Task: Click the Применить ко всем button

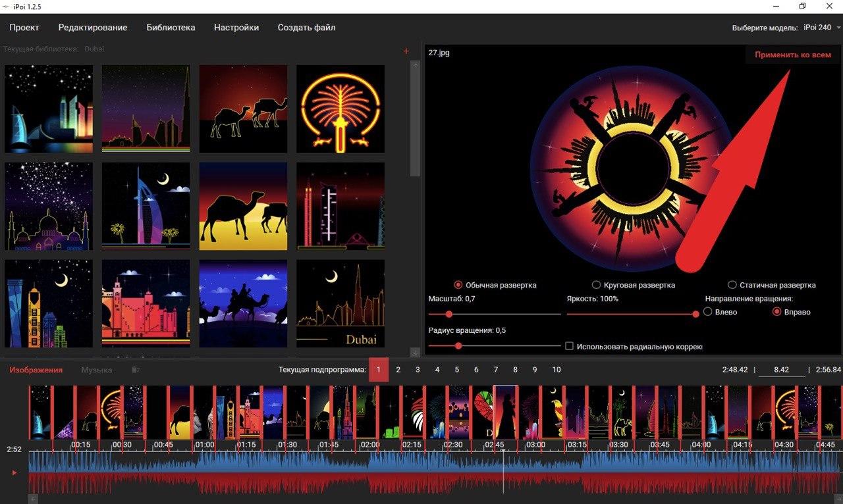Action: point(793,55)
